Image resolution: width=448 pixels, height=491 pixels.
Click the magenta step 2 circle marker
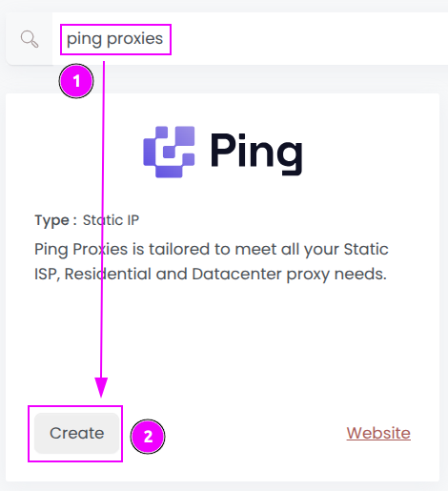pos(148,437)
